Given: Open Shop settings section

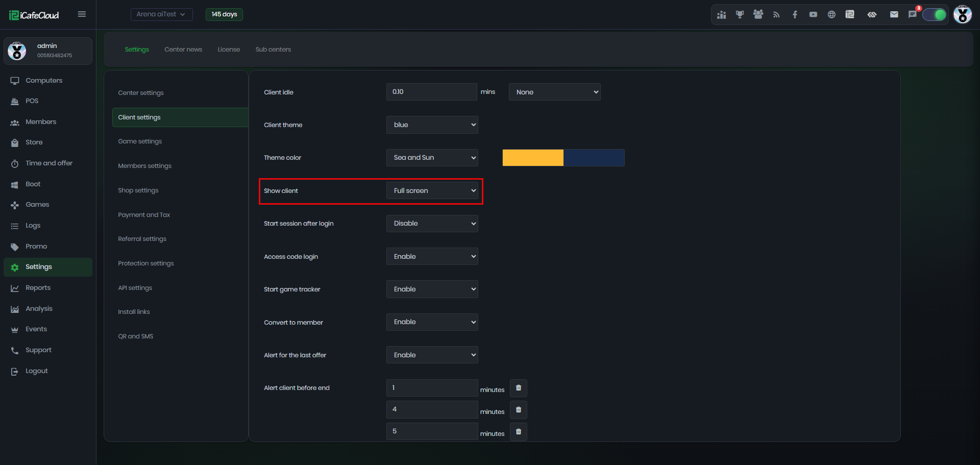Looking at the screenshot, I should (x=180, y=190).
